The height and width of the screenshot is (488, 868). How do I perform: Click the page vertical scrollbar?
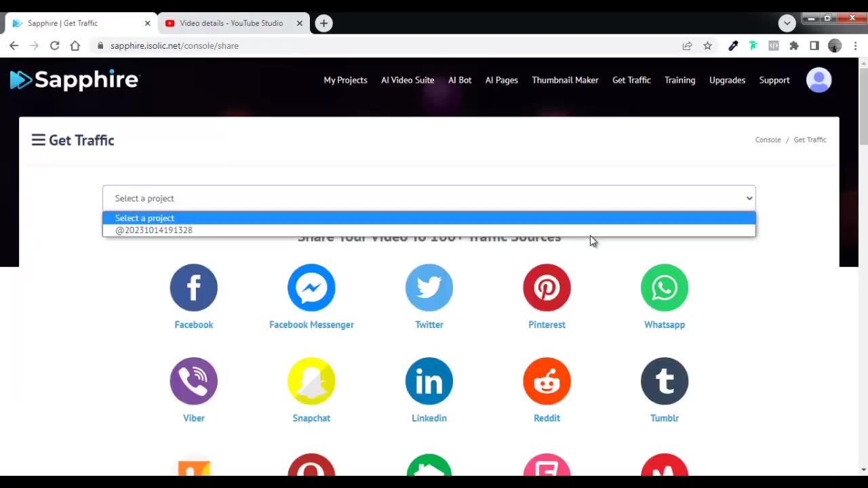863,106
